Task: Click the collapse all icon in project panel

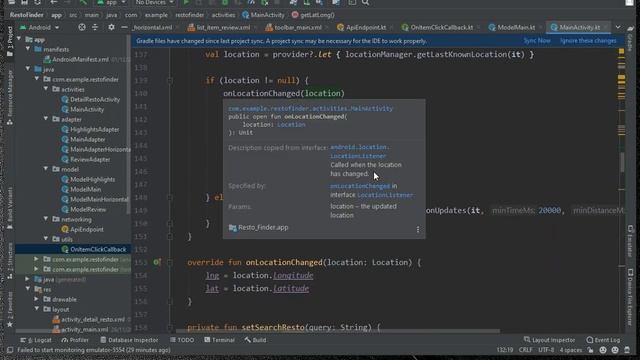Action: click(95, 27)
